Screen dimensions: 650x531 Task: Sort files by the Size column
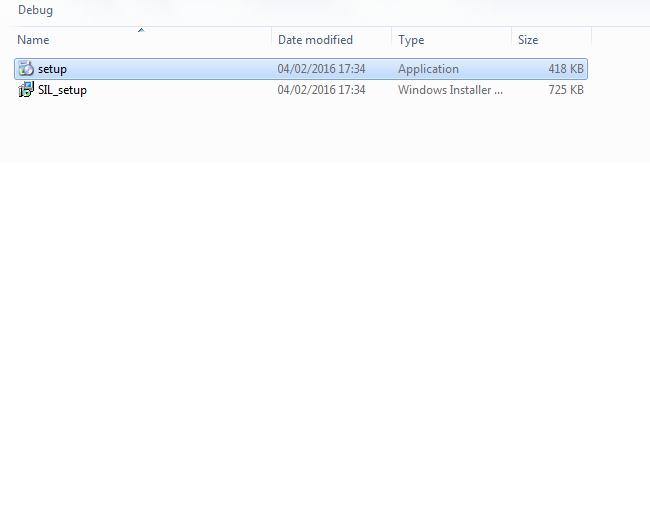[528, 40]
